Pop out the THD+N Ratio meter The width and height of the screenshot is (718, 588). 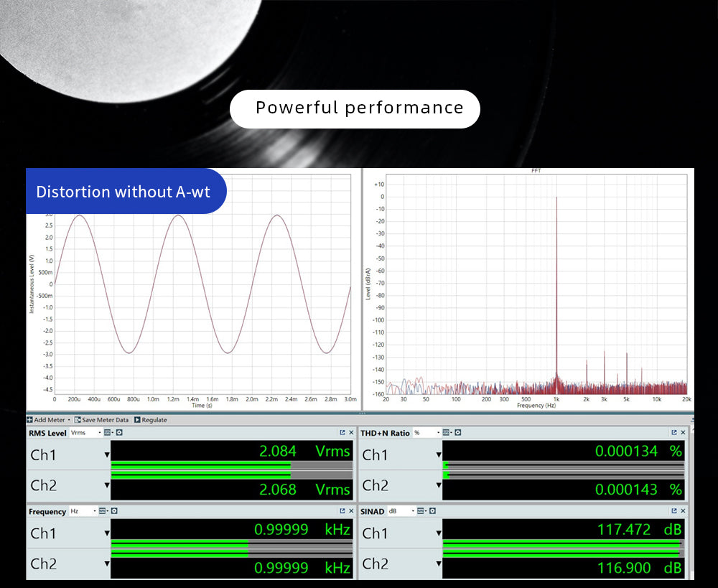tap(674, 433)
